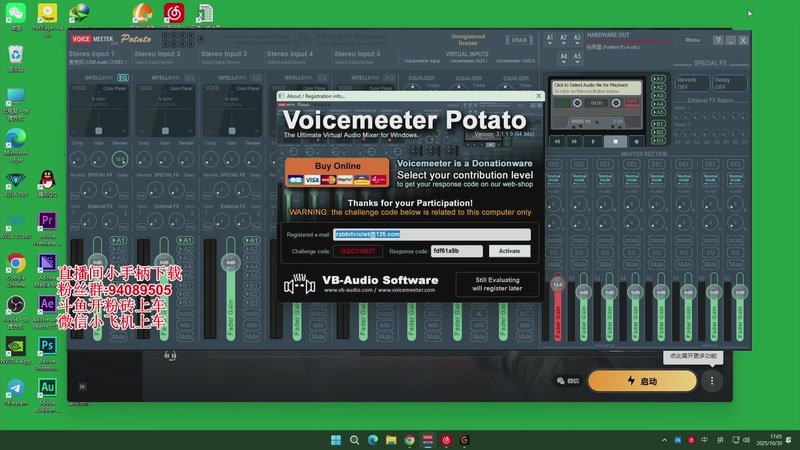The image size is (800, 450).
Task: Click Stereo Input 1 fader knob 0dB
Action: (97, 262)
